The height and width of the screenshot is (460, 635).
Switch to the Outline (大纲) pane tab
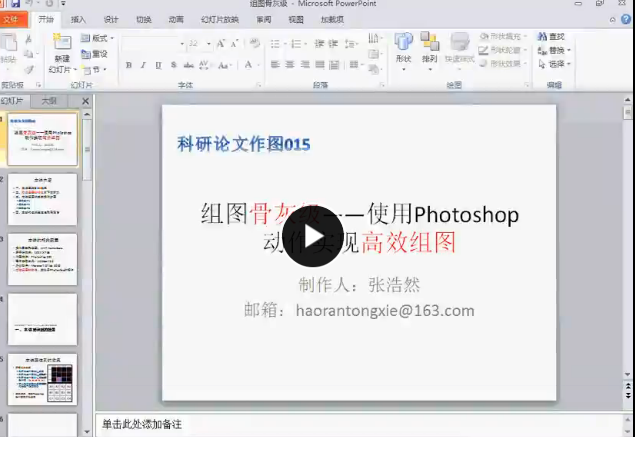click(49, 101)
